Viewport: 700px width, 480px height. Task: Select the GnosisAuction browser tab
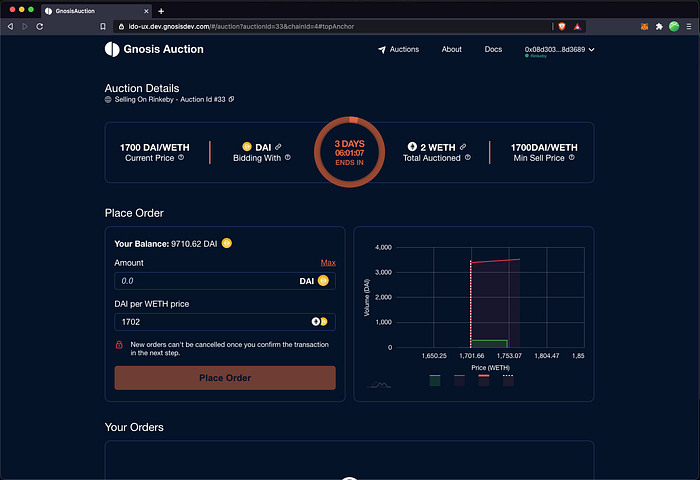pyautogui.click(x=96, y=11)
